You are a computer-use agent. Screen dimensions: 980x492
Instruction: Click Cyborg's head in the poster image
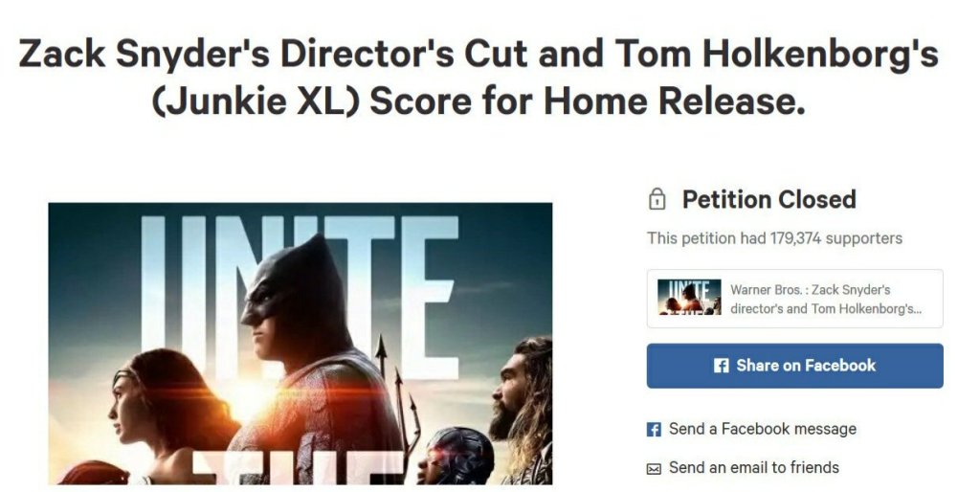453,455
